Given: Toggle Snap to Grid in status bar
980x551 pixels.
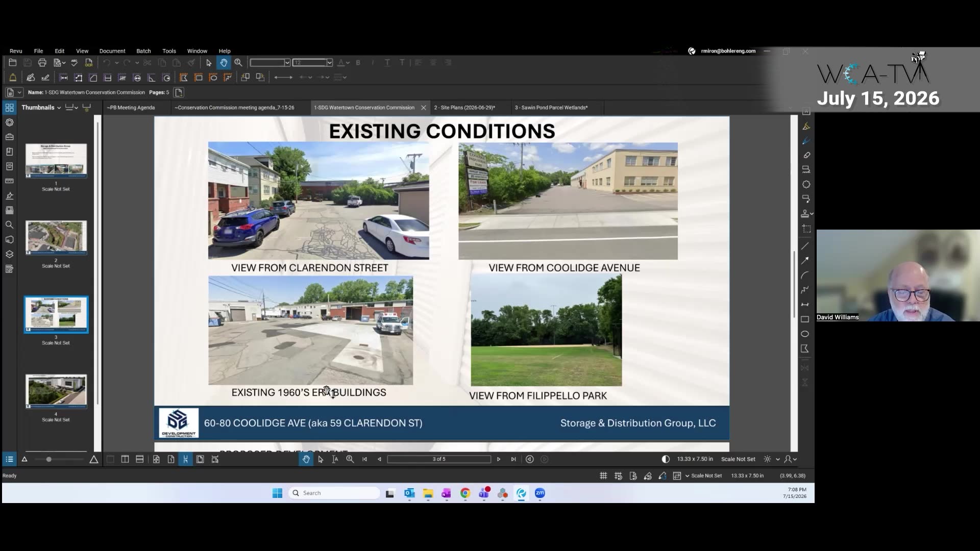Looking at the screenshot, I should (x=618, y=476).
